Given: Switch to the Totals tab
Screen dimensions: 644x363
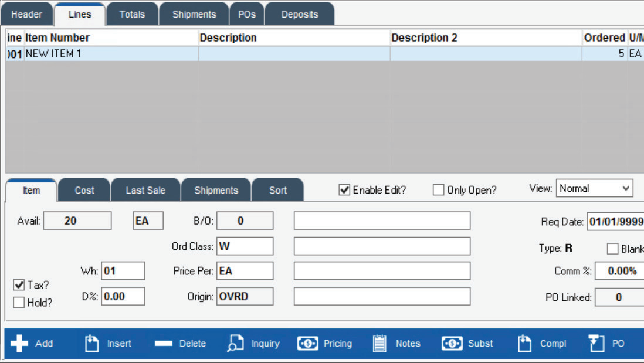Looking at the screenshot, I should (x=132, y=13).
